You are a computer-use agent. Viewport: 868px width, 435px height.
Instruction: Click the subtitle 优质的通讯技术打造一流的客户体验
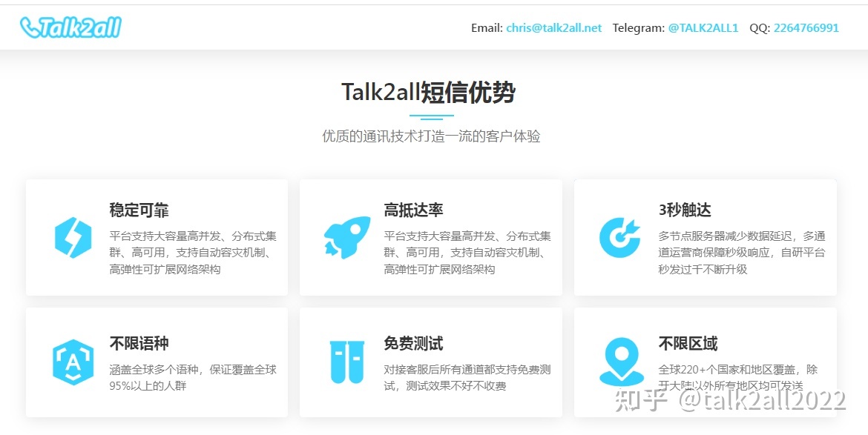pyautogui.click(x=431, y=136)
